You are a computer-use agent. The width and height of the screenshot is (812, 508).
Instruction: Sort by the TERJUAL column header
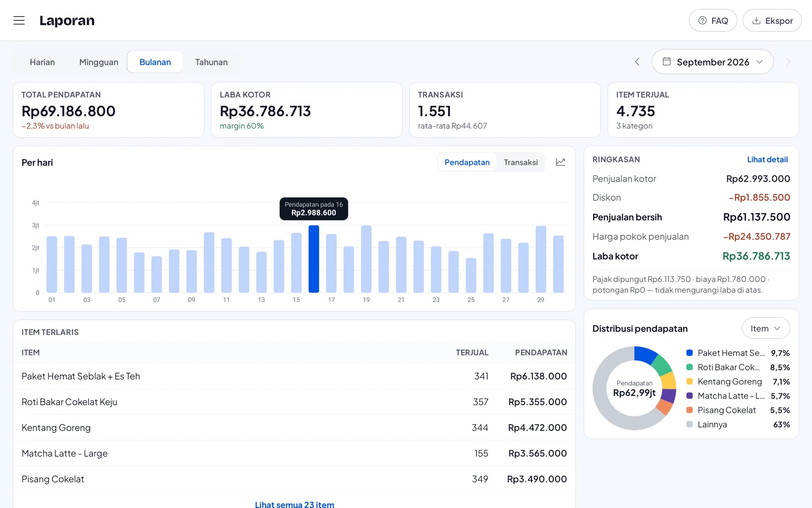[x=472, y=352]
